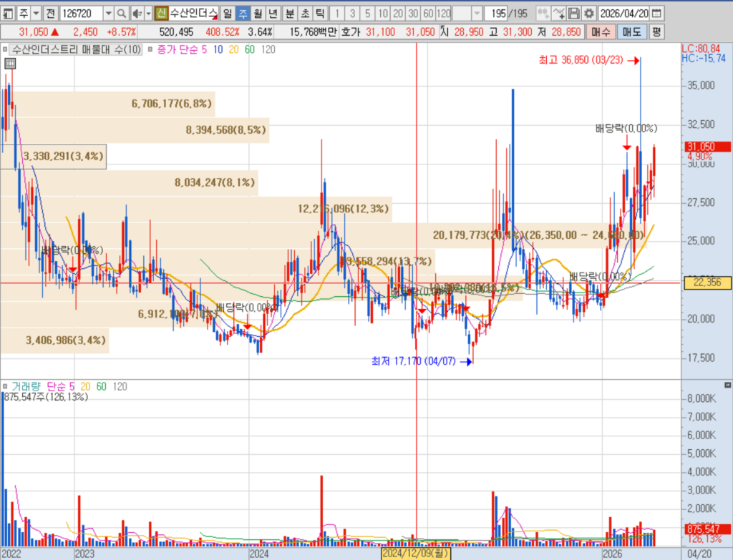Click the 매수 buy button
Viewport: 733px width, 560px height.
pyautogui.click(x=601, y=31)
